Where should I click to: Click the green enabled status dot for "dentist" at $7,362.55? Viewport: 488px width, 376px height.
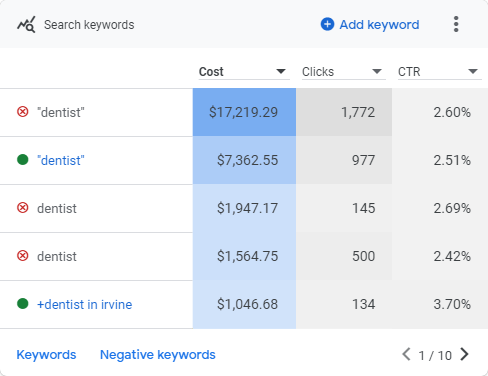[x=23, y=160]
